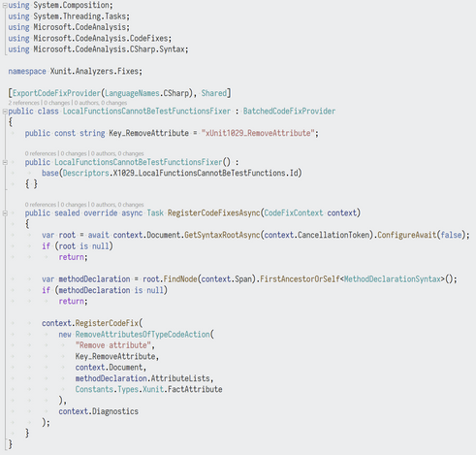Collapse the using directives block
476x455 pixels.
point(5,5)
